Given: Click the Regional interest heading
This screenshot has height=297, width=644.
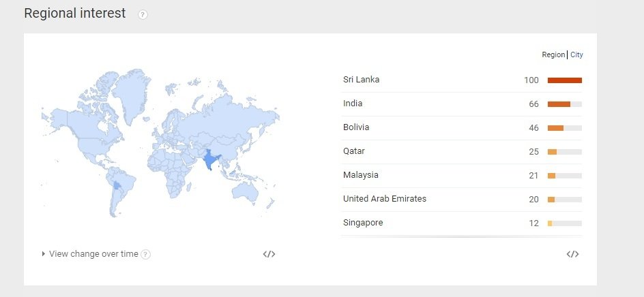Looking at the screenshot, I should 74,14.
